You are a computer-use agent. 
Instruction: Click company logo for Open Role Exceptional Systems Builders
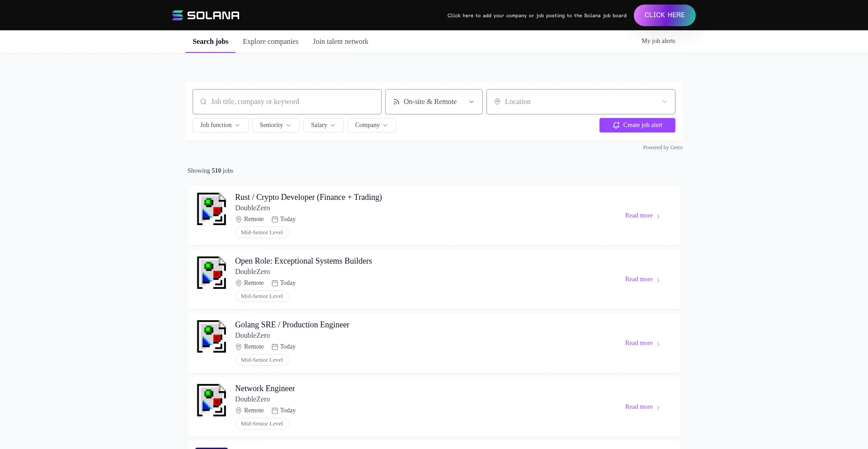click(211, 273)
